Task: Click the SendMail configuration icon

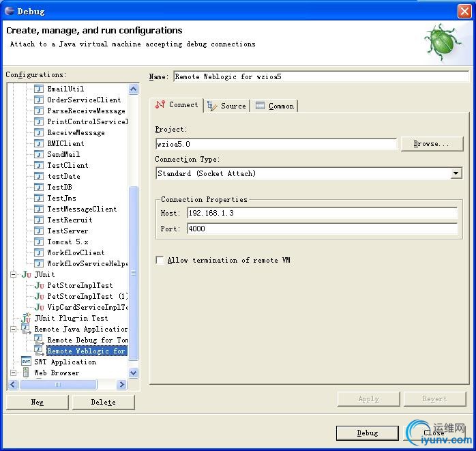Action: click(x=39, y=155)
